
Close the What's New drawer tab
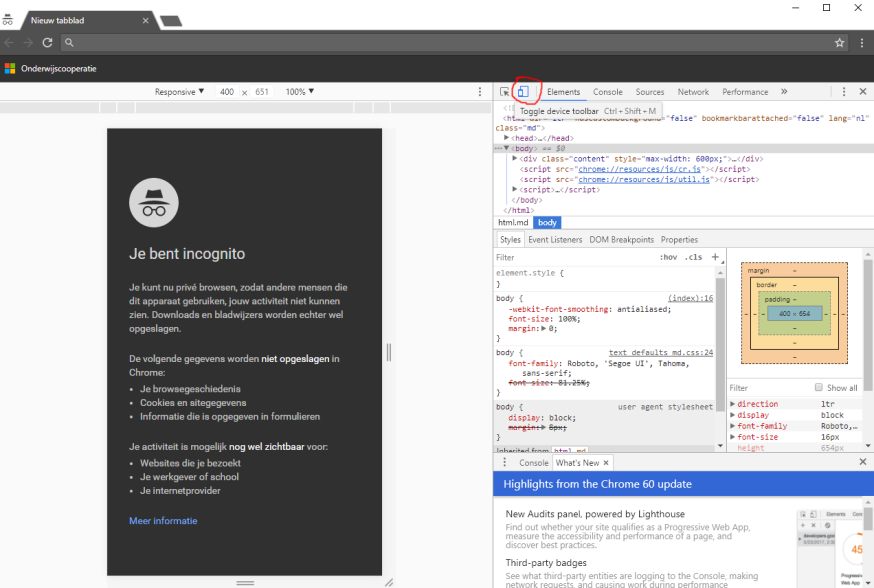606,463
